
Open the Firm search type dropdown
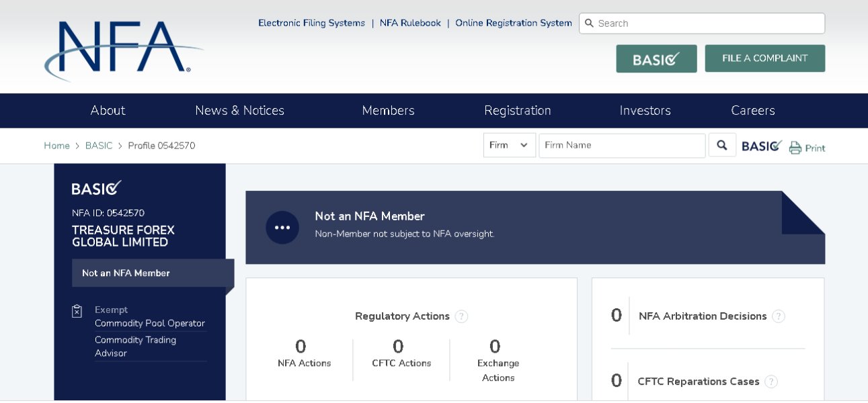pos(509,145)
